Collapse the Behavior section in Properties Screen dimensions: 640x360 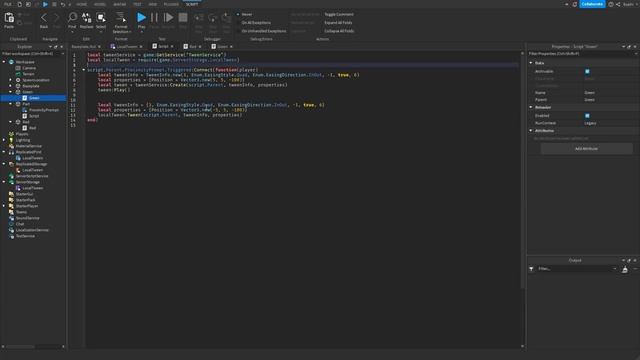(531, 107)
